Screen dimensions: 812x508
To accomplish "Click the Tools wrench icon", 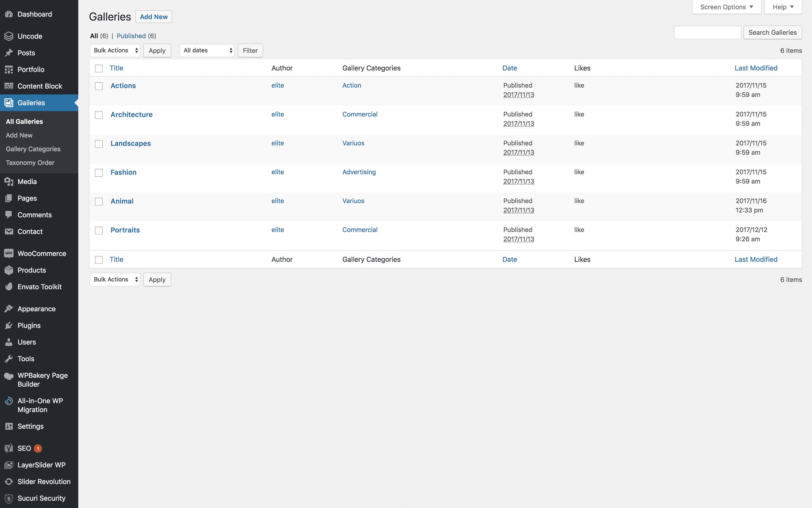I will coord(9,359).
